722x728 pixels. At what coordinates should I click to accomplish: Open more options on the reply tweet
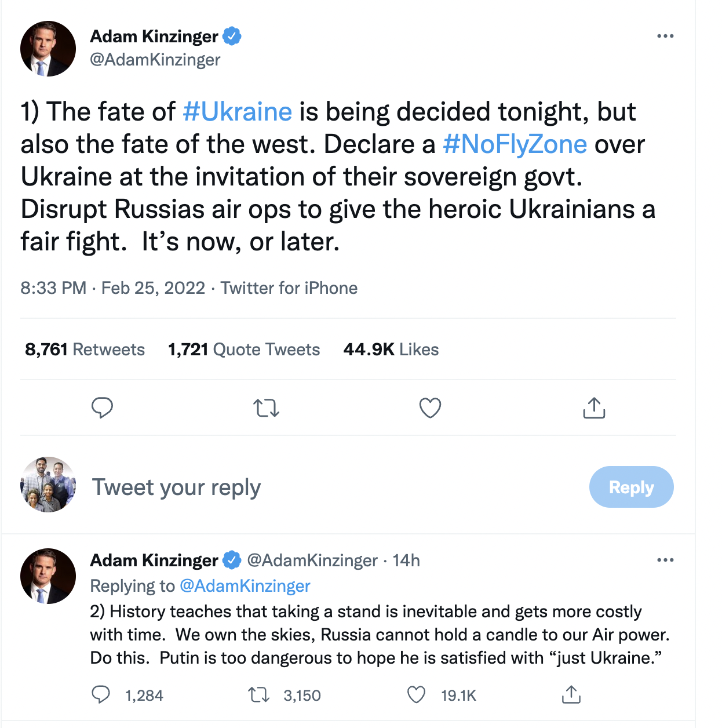(x=665, y=560)
